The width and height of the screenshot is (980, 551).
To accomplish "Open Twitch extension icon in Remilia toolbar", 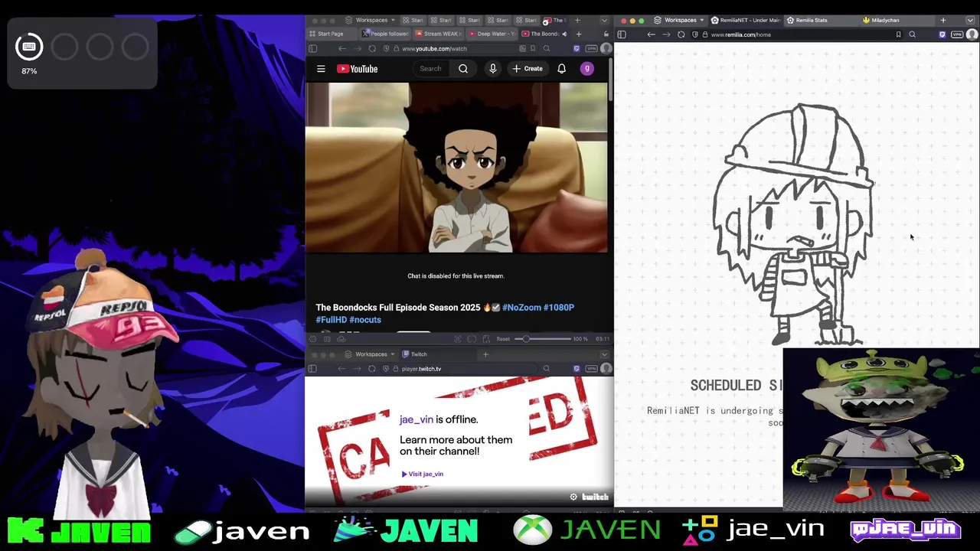I will 942,34.
